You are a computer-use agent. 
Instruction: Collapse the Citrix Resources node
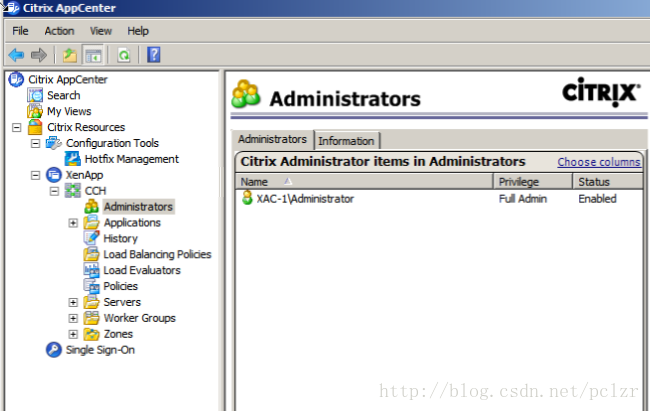pos(17,127)
